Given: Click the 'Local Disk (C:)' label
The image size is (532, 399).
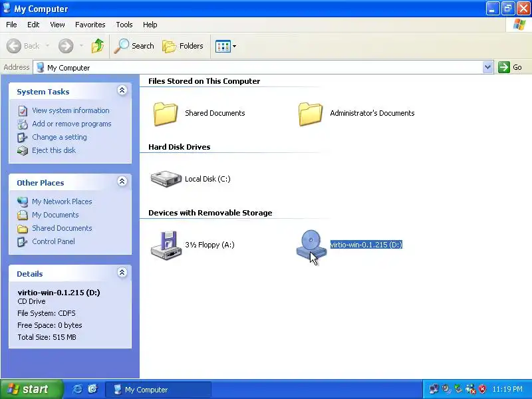Looking at the screenshot, I should (207, 179).
